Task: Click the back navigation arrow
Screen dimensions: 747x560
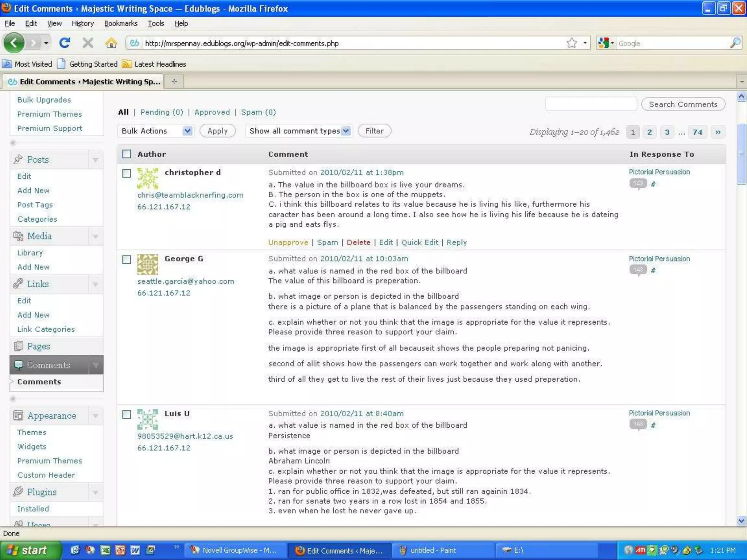Action: tap(14, 43)
